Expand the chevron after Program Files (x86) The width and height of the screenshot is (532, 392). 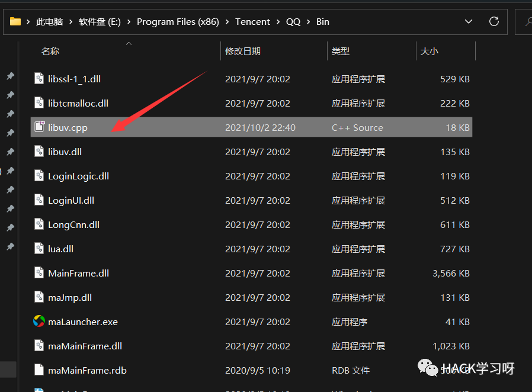tap(227, 22)
